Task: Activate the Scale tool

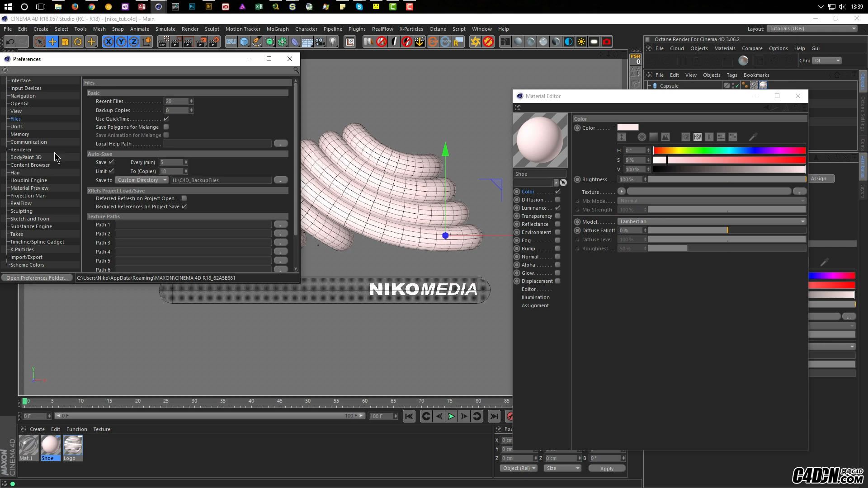Action: [x=65, y=42]
